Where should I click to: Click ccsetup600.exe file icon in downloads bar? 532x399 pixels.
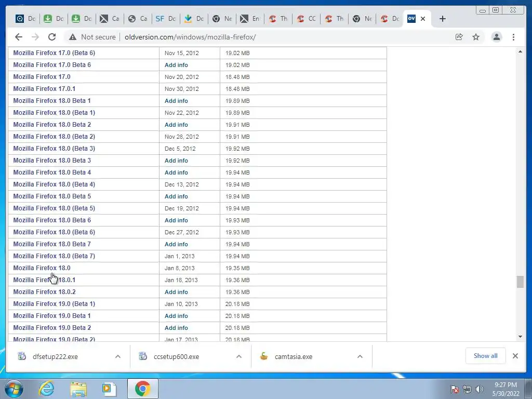click(143, 356)
